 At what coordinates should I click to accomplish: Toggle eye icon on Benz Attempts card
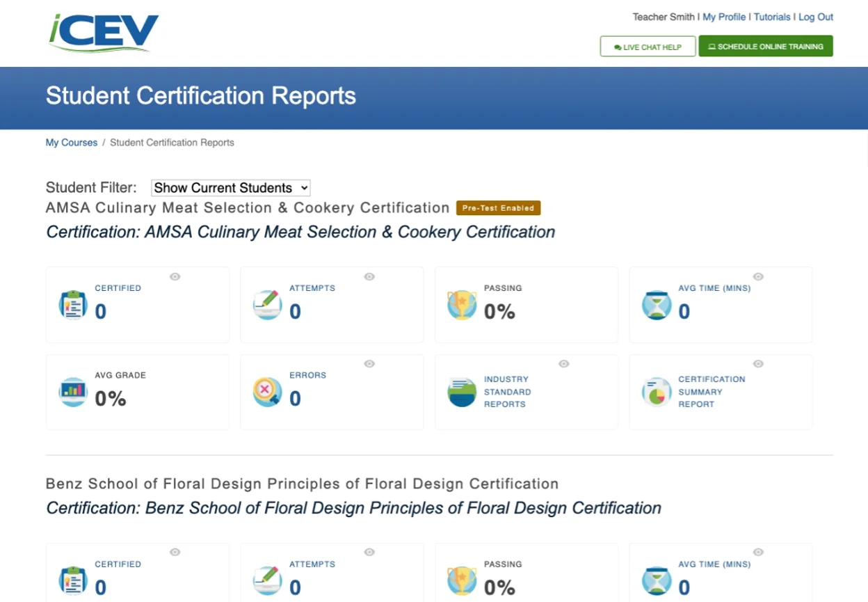[x=369, y=552]
